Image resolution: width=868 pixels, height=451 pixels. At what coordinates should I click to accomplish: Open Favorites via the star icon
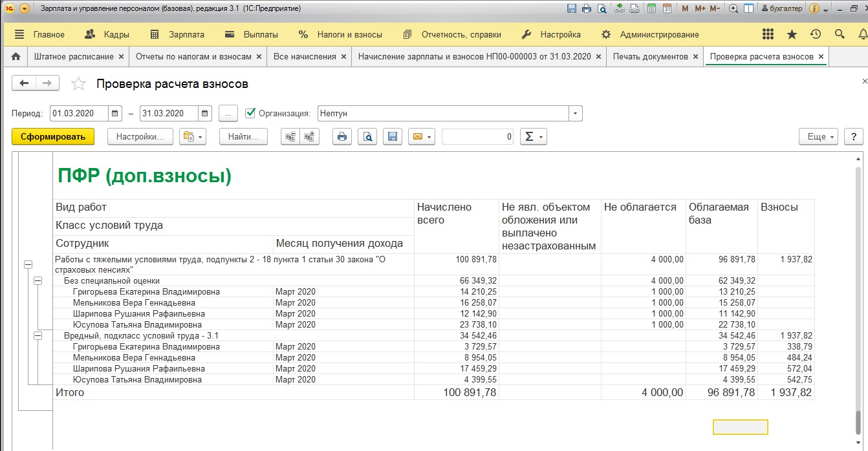792,34
